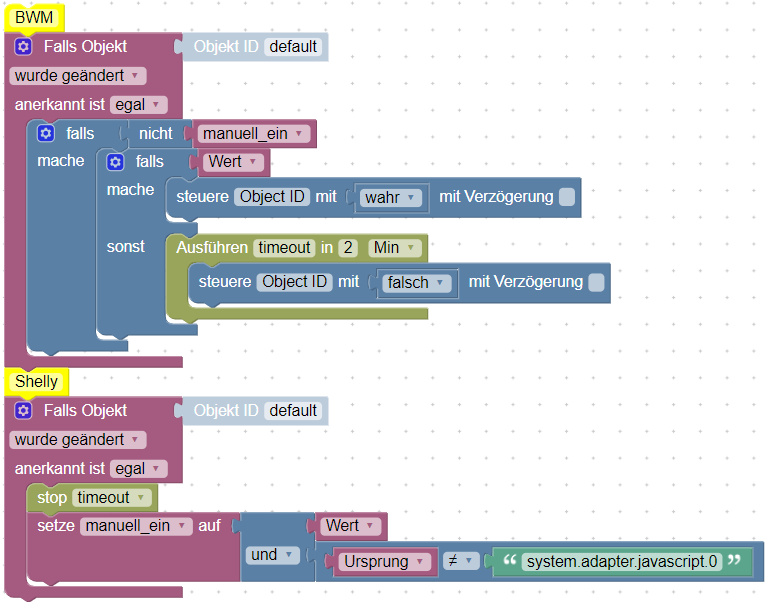Click gear icon on 'falls nicht' block
The width and height of the screenshot is (773, 603).
click(46, 134)
